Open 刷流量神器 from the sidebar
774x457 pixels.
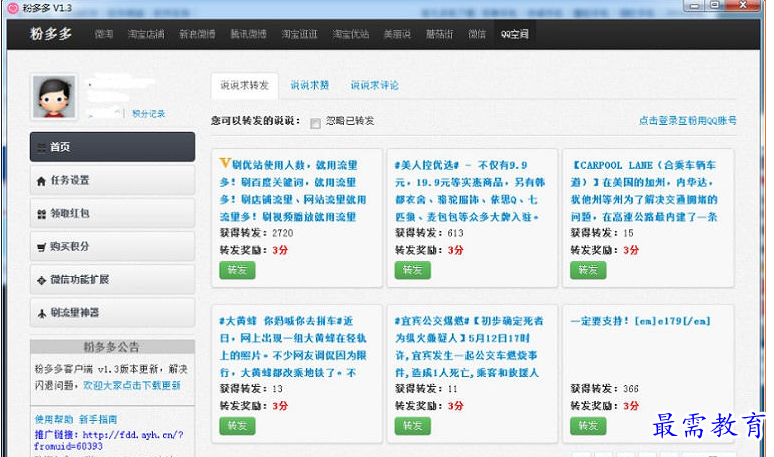[113, 312]
